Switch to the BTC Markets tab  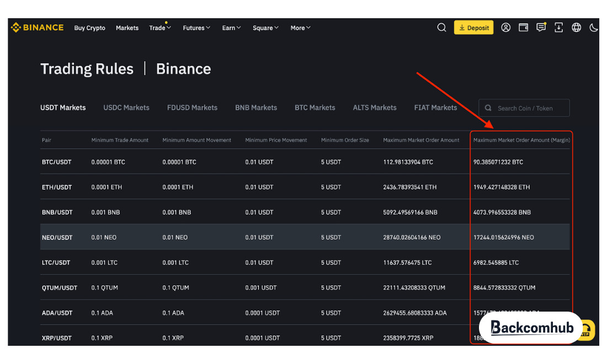[315, 108]
